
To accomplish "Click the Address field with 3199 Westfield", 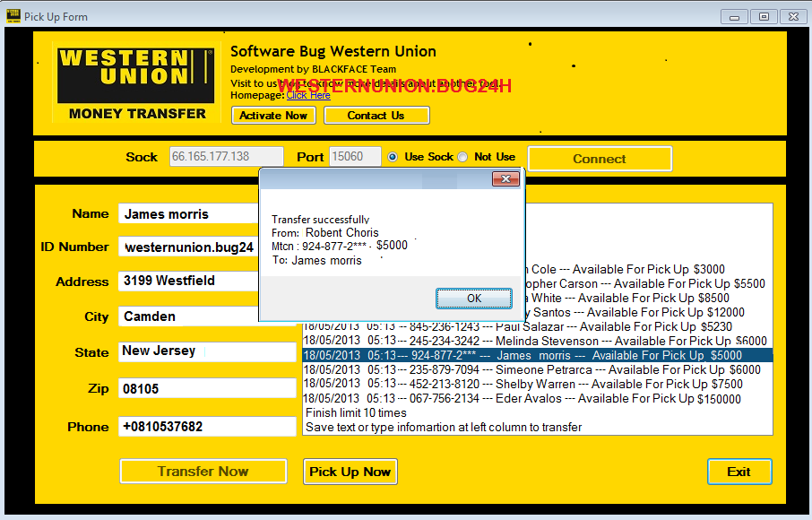I will click(x=188, y=281).
